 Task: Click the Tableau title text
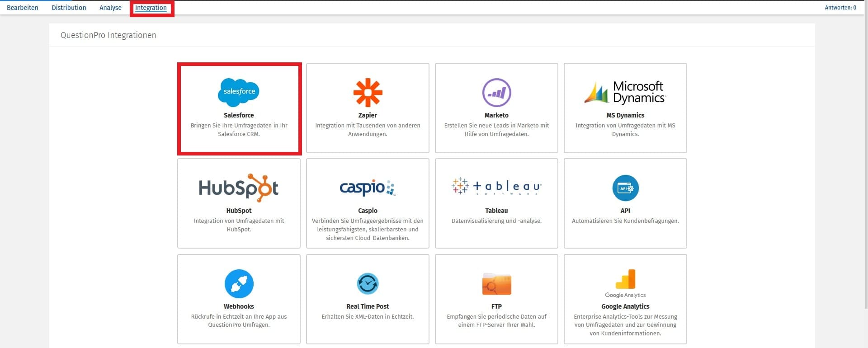pos(496,211)
